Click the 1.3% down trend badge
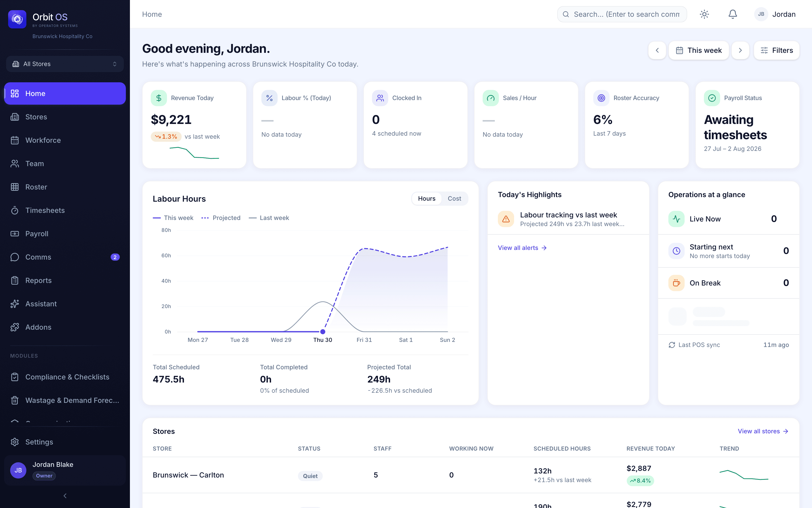Viewport: 812px width, 508px height. point(166,136)
